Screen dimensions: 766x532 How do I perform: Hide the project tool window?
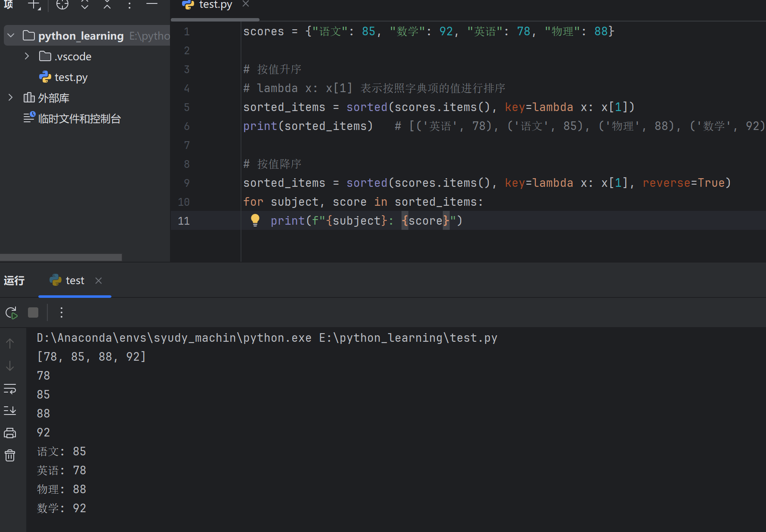(152, 3)
